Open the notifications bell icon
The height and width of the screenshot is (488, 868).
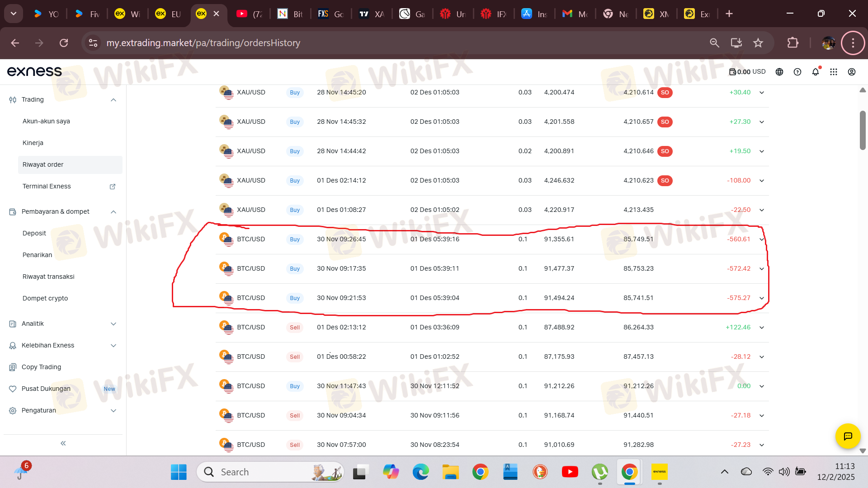815,72
